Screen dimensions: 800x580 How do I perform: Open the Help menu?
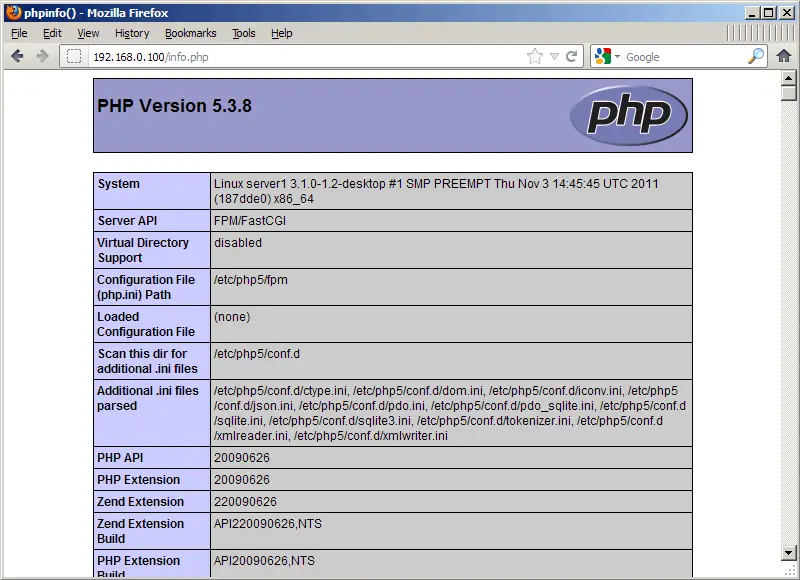tap(282, 33)
